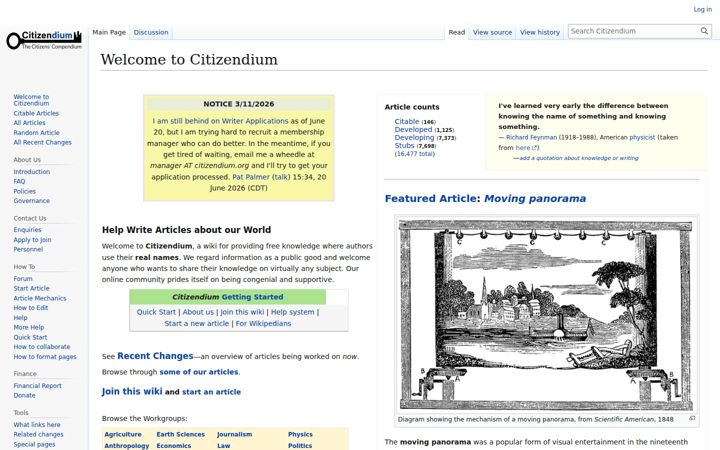Click 'start an article' link
720x450 pixels.
pos(211,392)
